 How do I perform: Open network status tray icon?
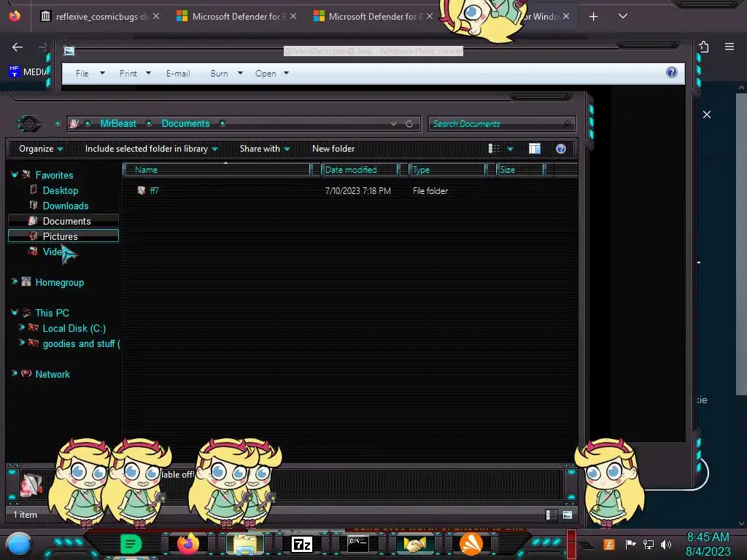coord(649,544)
